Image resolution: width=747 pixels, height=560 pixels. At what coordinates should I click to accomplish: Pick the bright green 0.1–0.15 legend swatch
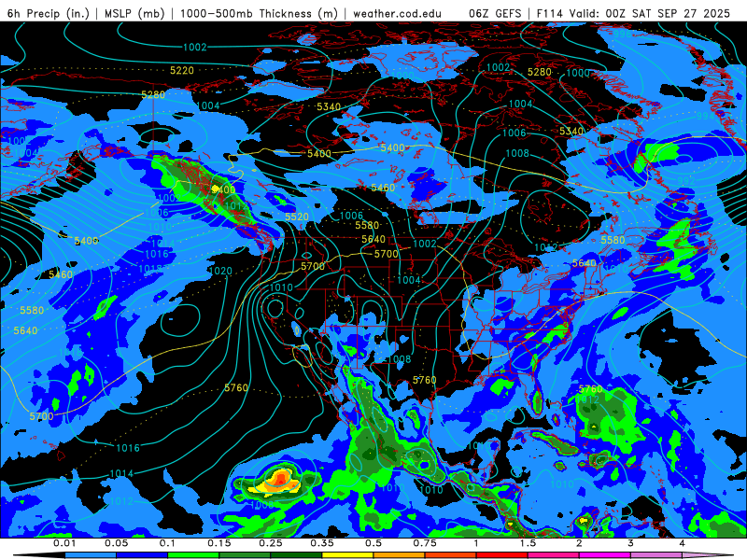[x=193, y=555]
